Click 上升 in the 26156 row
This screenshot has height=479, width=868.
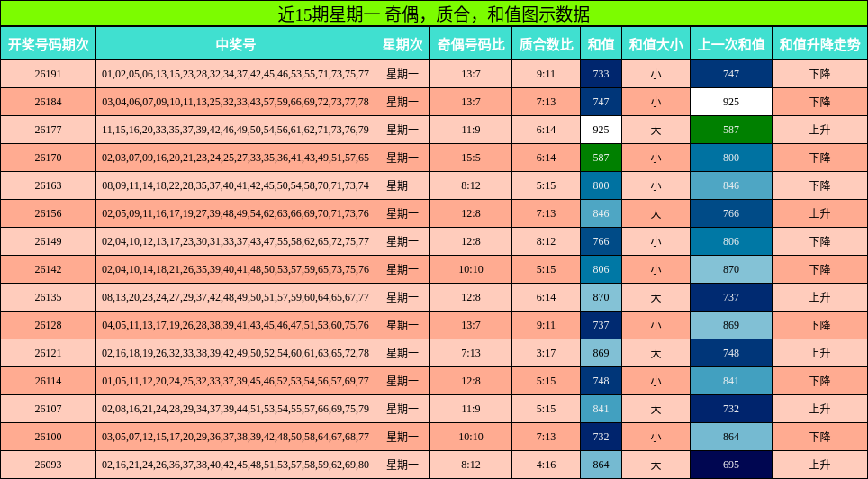tap(820, 213)
